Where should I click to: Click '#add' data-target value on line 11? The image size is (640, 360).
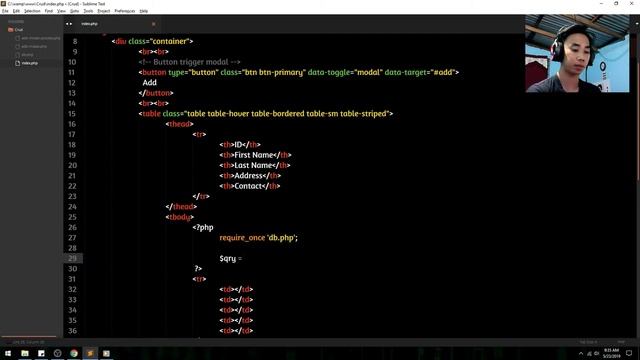443,73
